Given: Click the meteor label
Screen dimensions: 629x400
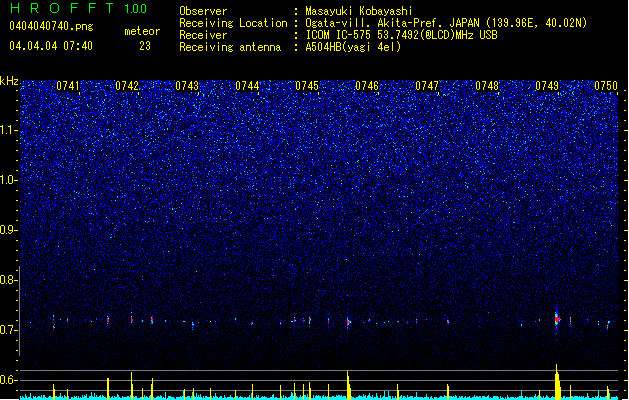Looking at the screenshot, I should click(142, 31).
